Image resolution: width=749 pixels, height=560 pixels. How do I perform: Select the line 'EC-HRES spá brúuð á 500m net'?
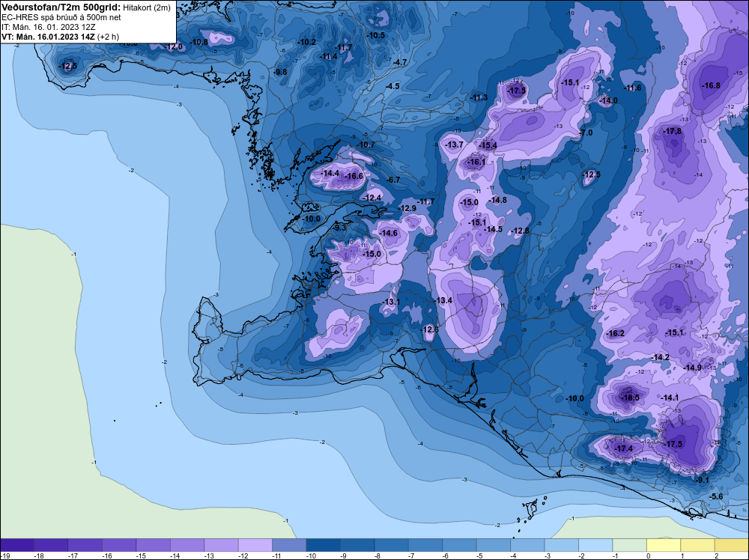click(x=61, y=18)
